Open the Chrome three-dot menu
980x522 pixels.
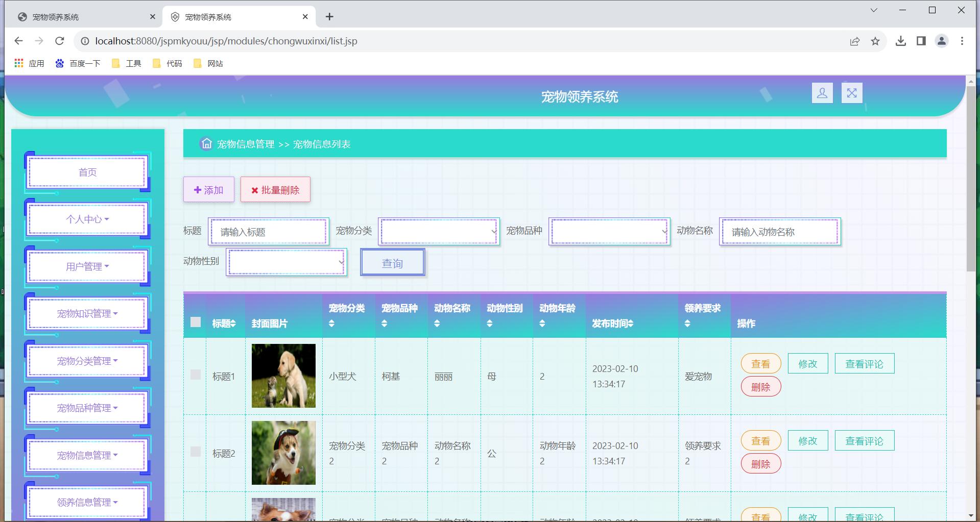pyautogui.click(x=962, y=41)
